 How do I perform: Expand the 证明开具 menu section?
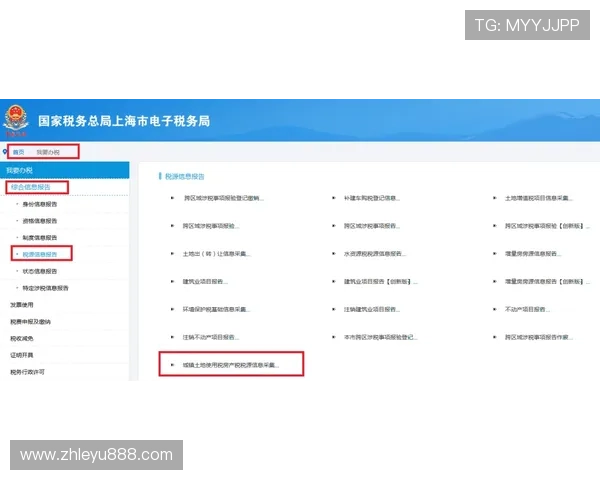(22, 355)
